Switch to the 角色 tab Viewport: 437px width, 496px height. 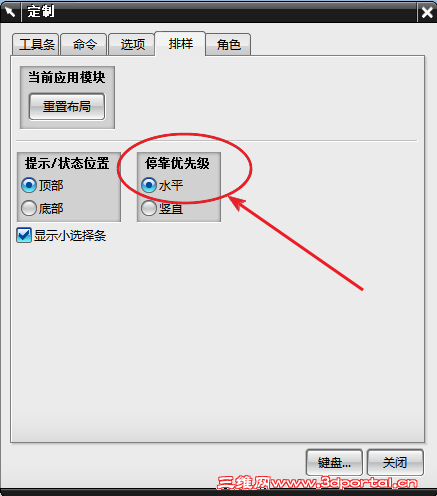[228, 44]
